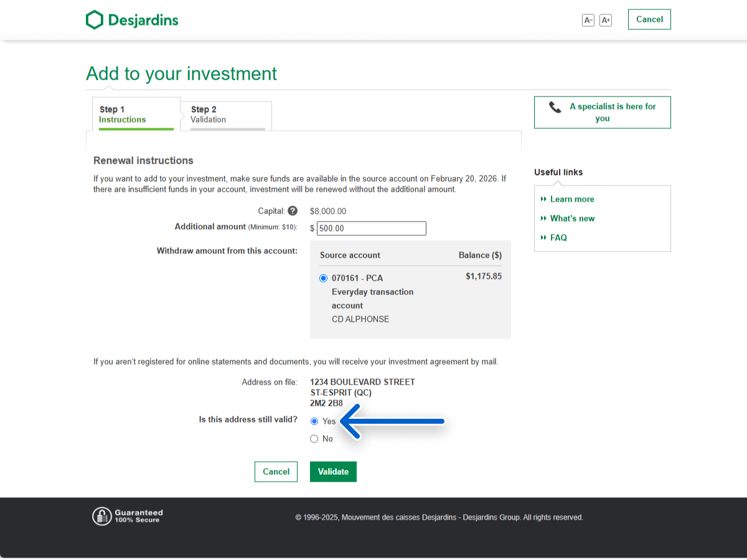Increase text size with A+ button

[606, 20]
